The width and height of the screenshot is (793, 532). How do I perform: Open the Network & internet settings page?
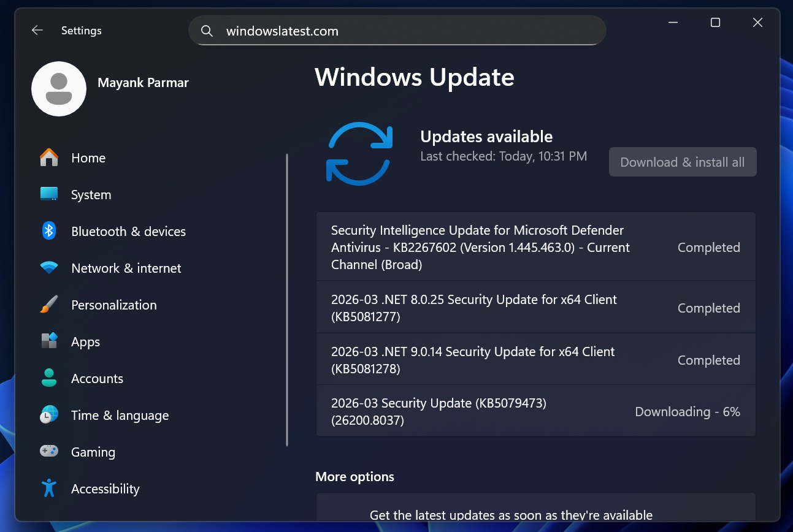[x=126, y=268]
